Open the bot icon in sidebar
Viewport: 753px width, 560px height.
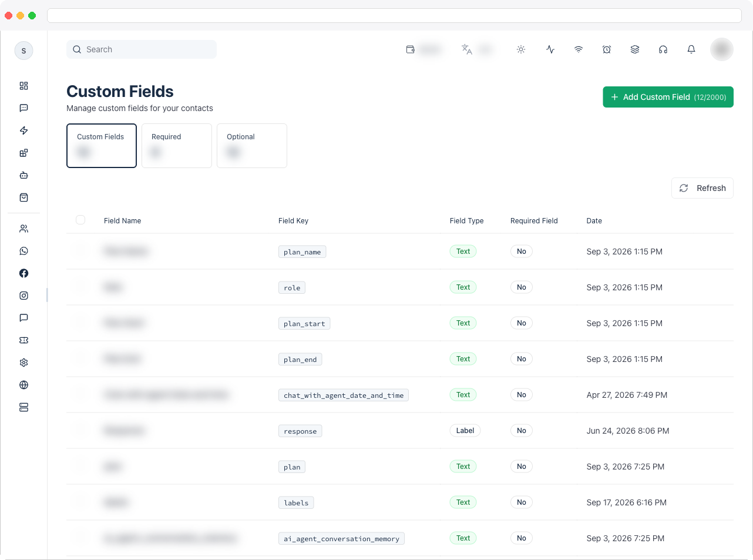point(23,175)
